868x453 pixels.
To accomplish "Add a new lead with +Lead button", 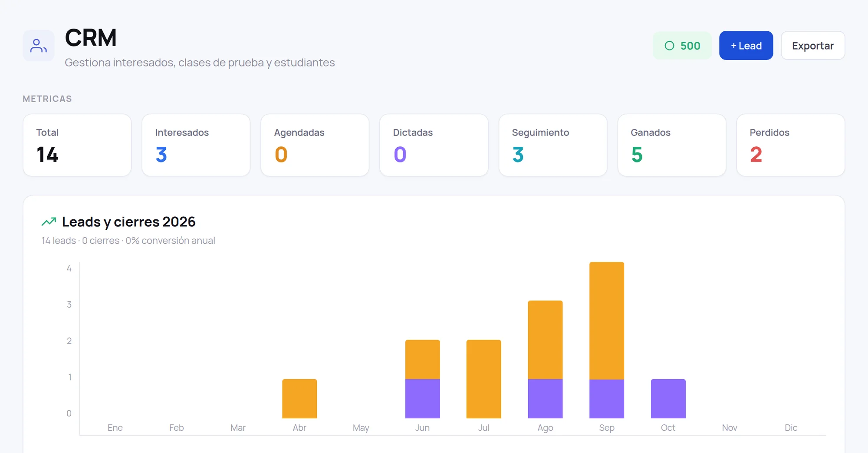I will click(x=746, y=46).
